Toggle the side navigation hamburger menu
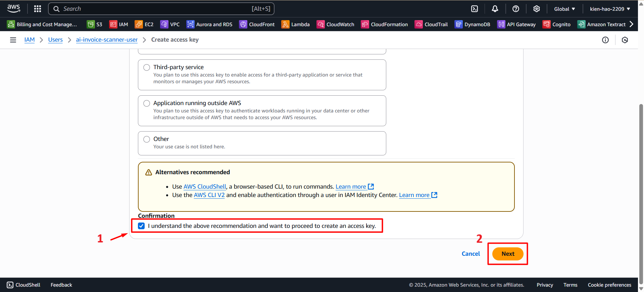The height and width of the screenshot is (292, 644). pyautogui.click(x=13, y=40)
